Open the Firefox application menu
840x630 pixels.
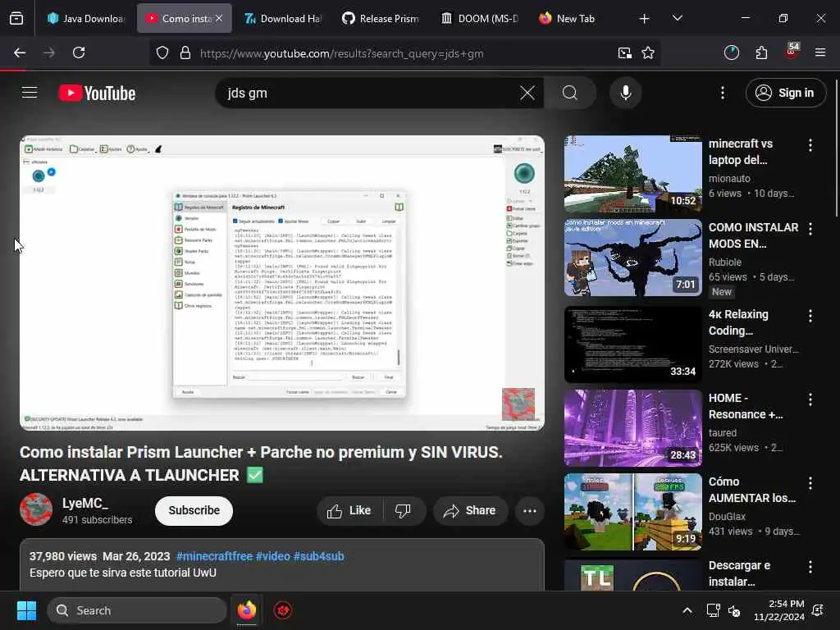(x=820, y=52)
